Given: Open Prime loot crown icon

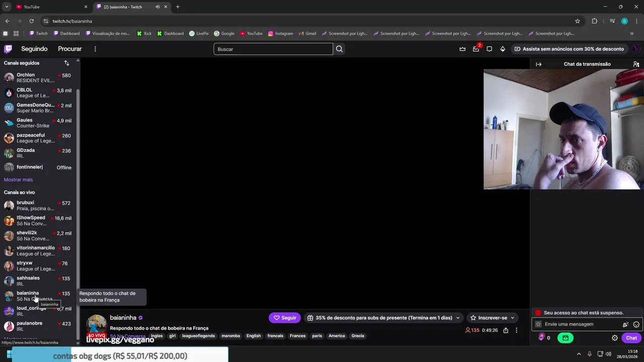Looking at the screenshot, I should click(462, 49).
